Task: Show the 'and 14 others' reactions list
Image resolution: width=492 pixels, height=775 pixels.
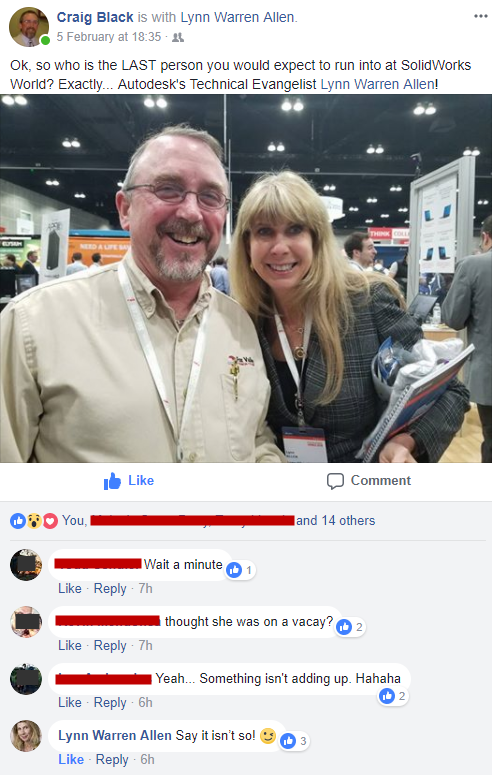Action: [335, 520]
